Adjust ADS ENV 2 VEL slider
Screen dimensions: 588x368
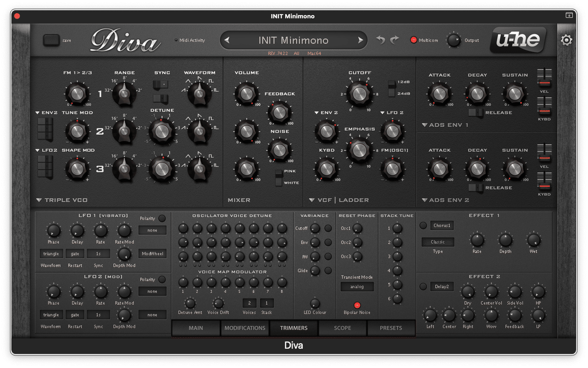pyautogui.click(x=544, y=153)
